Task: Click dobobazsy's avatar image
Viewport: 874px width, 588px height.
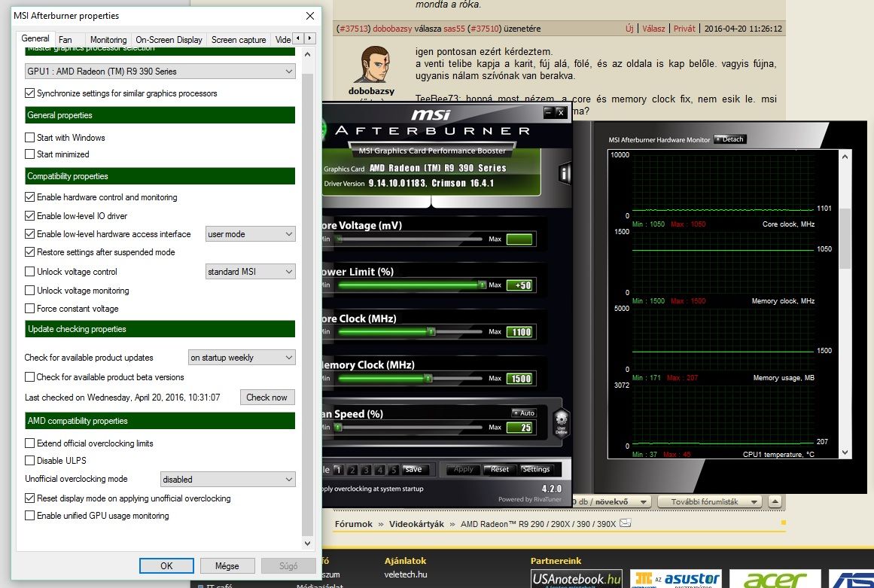Action: click(x=375, y=65)
